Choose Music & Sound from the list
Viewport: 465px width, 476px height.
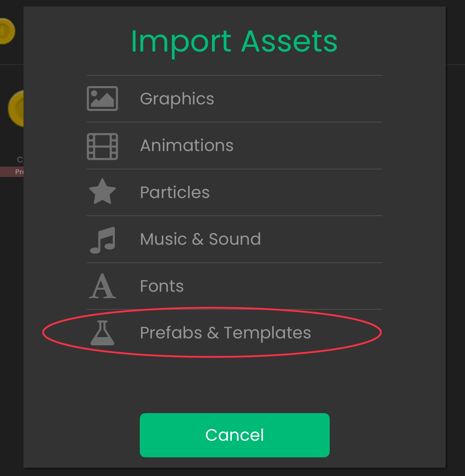coord(200,239)
